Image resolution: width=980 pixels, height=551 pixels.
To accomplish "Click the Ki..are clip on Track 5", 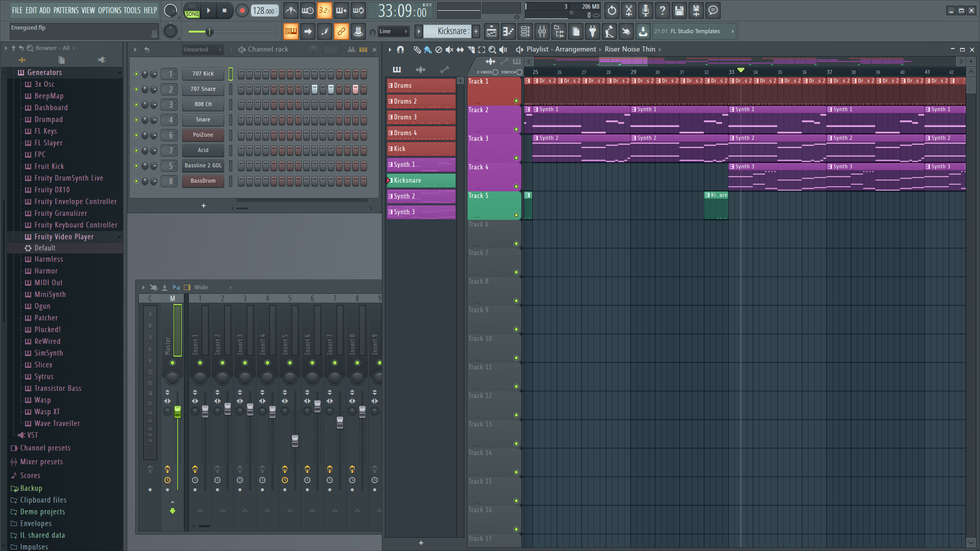I will coord(716,206).
